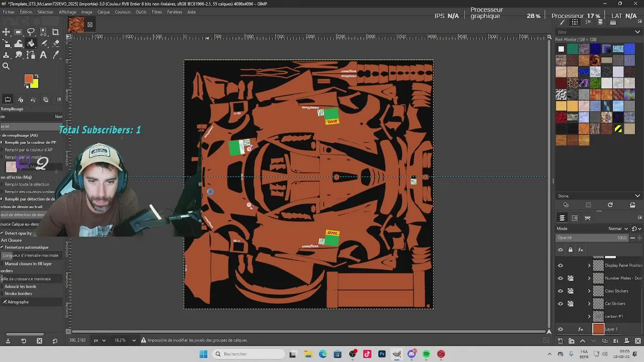Swap foreground and background colors
This screenshot has width=644, height=362.
36,76
